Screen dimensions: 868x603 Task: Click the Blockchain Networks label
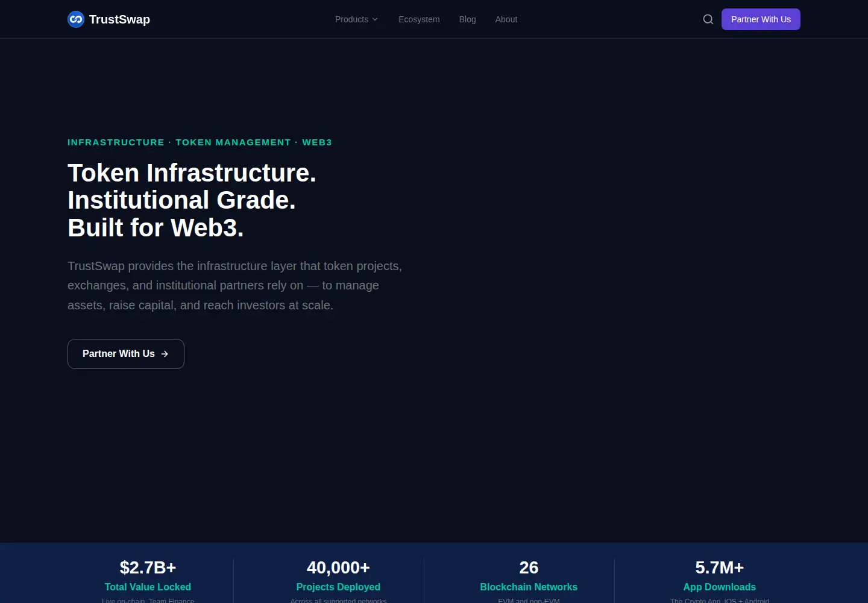click(x=529, y=587)
